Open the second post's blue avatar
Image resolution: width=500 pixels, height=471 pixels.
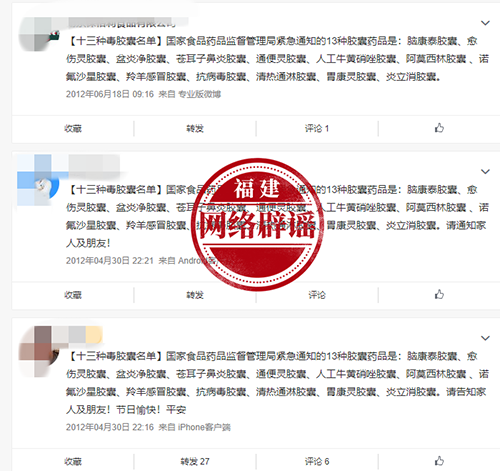[x=38, y=180]
